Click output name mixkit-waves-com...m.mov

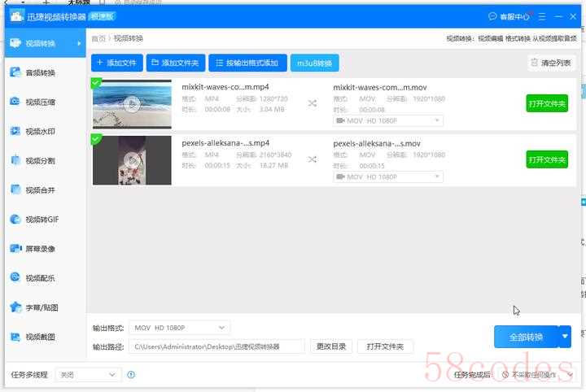(380, 87)
